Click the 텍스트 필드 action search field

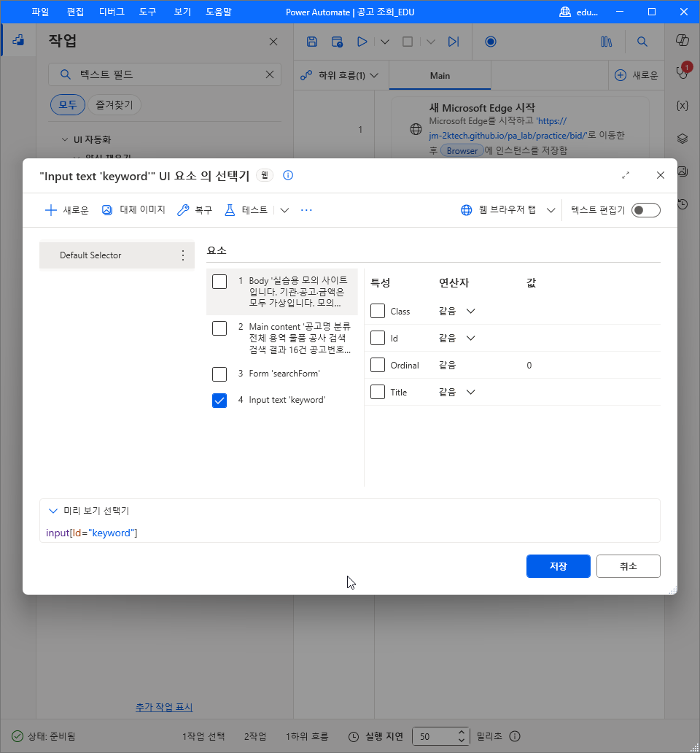click(165, 74)
